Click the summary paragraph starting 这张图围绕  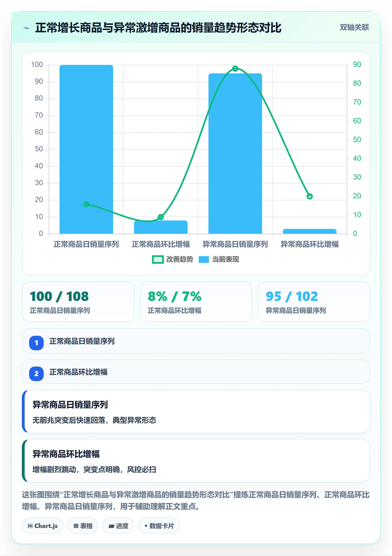click(196, 501)
